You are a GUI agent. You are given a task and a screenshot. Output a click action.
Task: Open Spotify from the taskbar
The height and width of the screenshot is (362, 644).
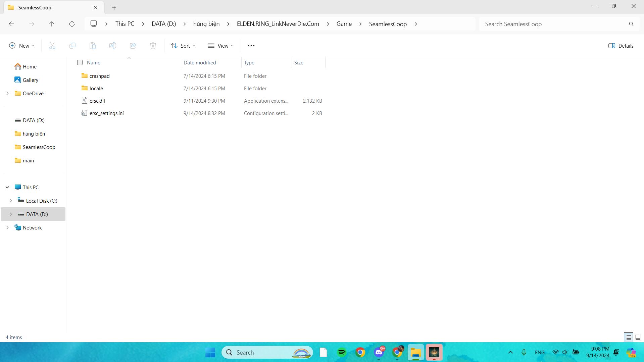tap(342, 352)
